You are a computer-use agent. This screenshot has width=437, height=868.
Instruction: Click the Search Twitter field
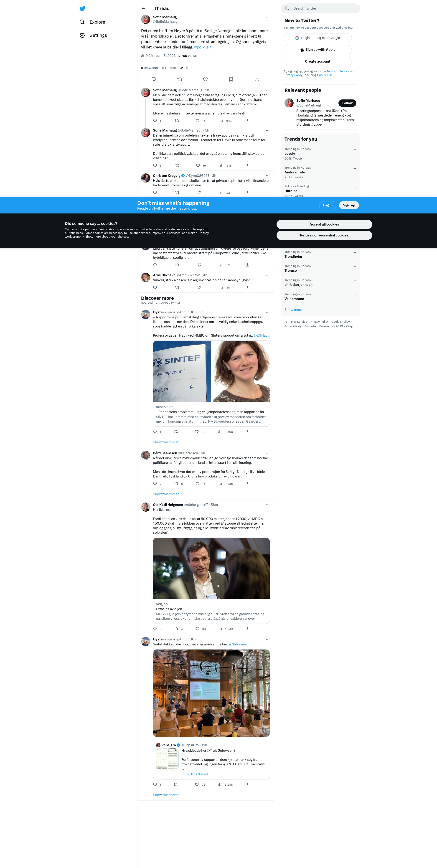point(320,8)
